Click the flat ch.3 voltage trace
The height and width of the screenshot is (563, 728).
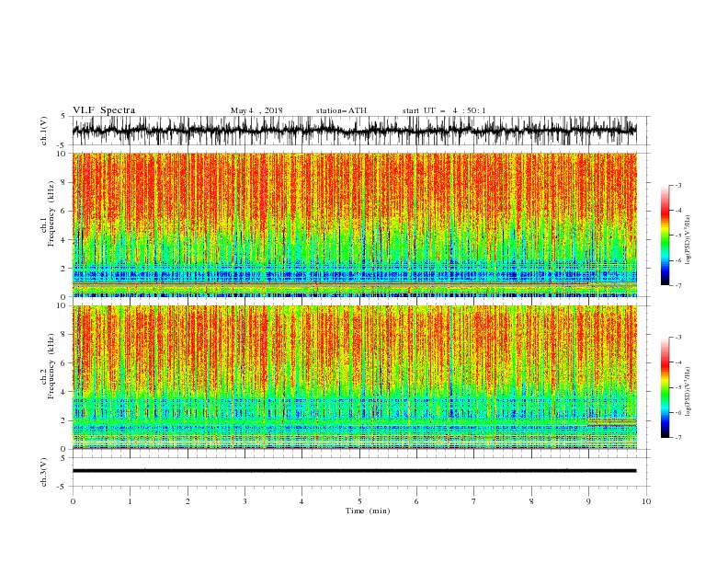click(354, 471)
